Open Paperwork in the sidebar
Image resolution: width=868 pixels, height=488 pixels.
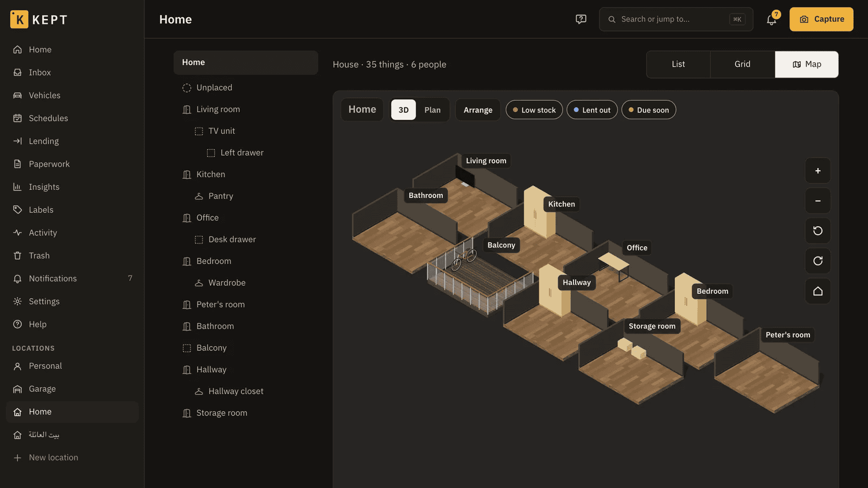(72, 164)
